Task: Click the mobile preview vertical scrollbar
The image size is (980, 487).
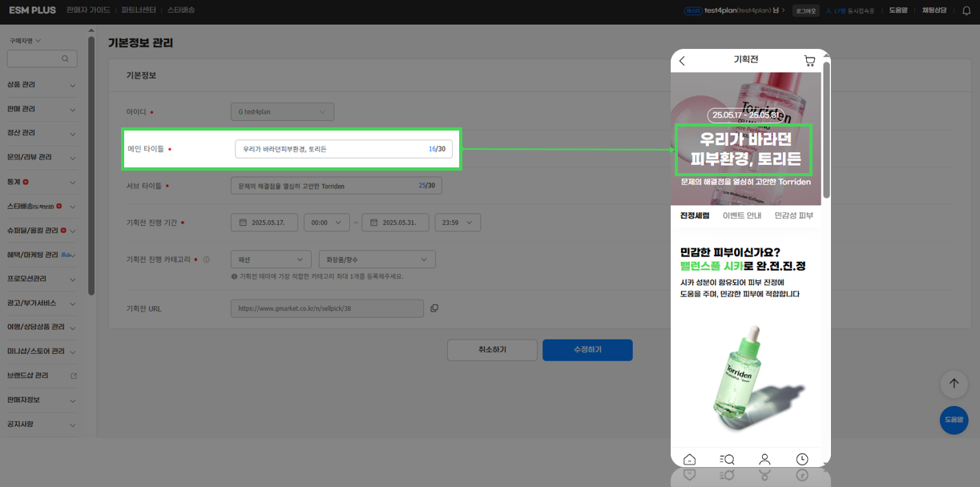Action: click(x=825, y=128)
